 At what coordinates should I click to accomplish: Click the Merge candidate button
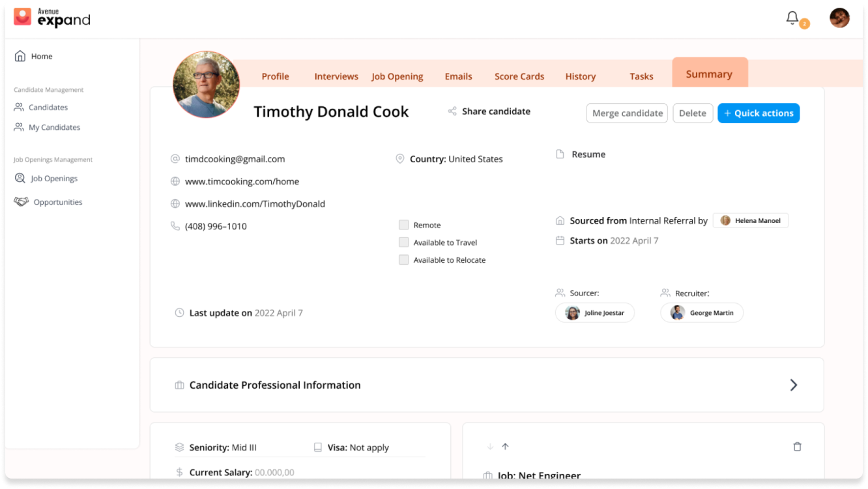627,113
